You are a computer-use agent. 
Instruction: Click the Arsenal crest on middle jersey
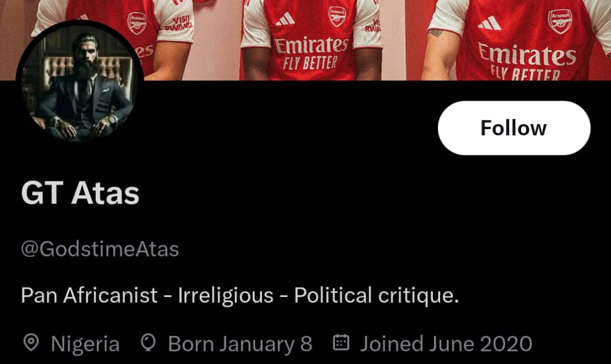[337, 16]
